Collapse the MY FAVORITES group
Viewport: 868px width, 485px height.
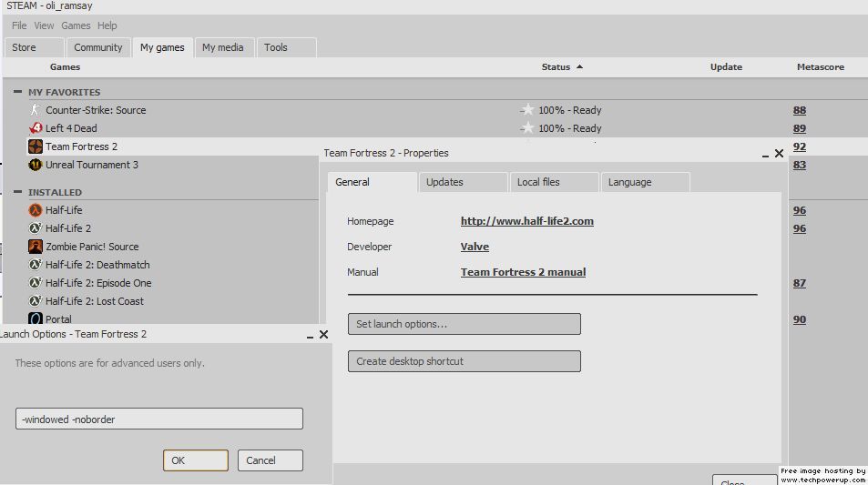18,92
